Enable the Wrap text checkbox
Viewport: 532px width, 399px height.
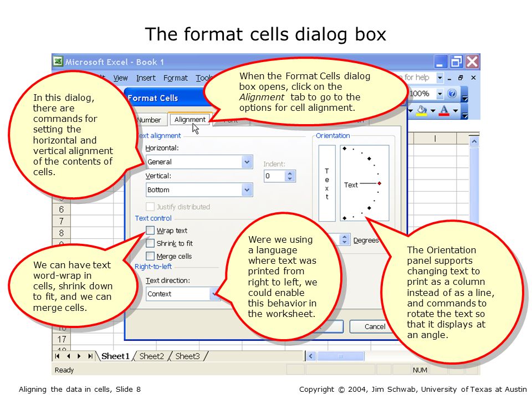[150, 231]
